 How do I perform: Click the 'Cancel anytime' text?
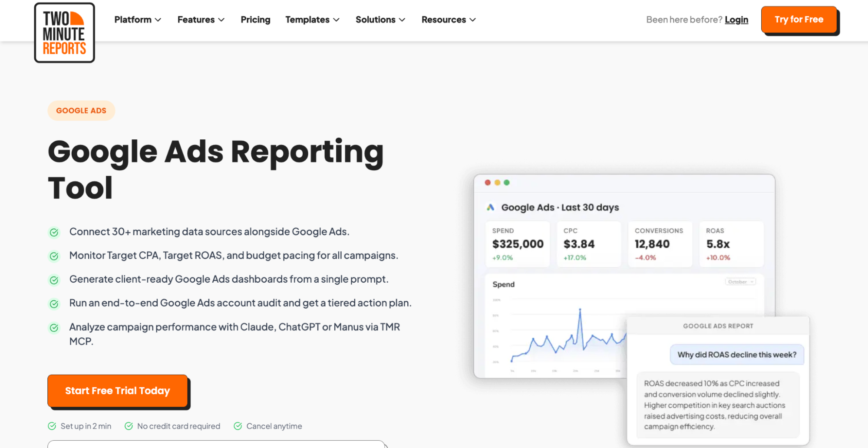[x=274, y=426]
